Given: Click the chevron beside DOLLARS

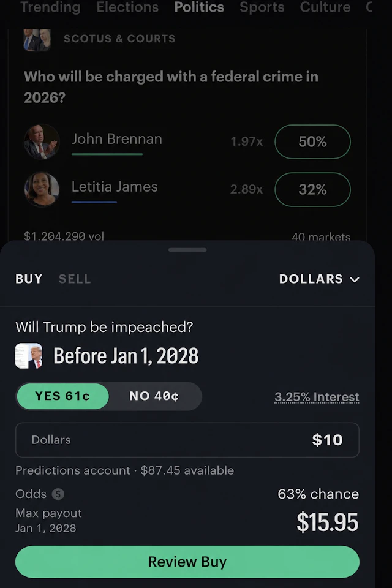Looking at the screenshot, I should pyautogui.click(x=355, y=279).
